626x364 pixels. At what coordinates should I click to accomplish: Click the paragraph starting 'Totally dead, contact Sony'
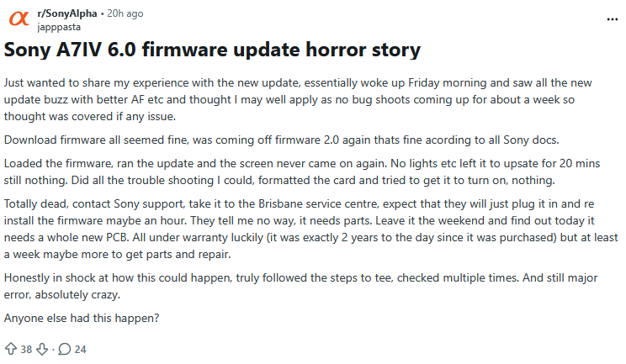point(311,229)
